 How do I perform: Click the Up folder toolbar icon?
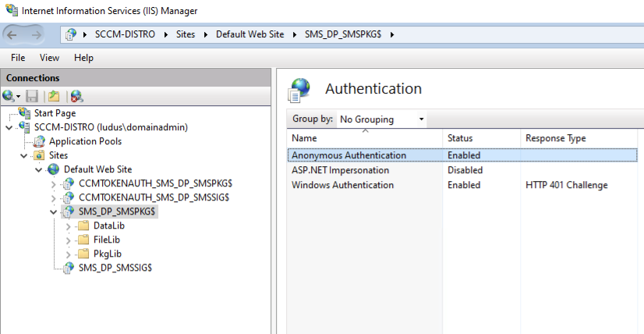pos(54,96)
